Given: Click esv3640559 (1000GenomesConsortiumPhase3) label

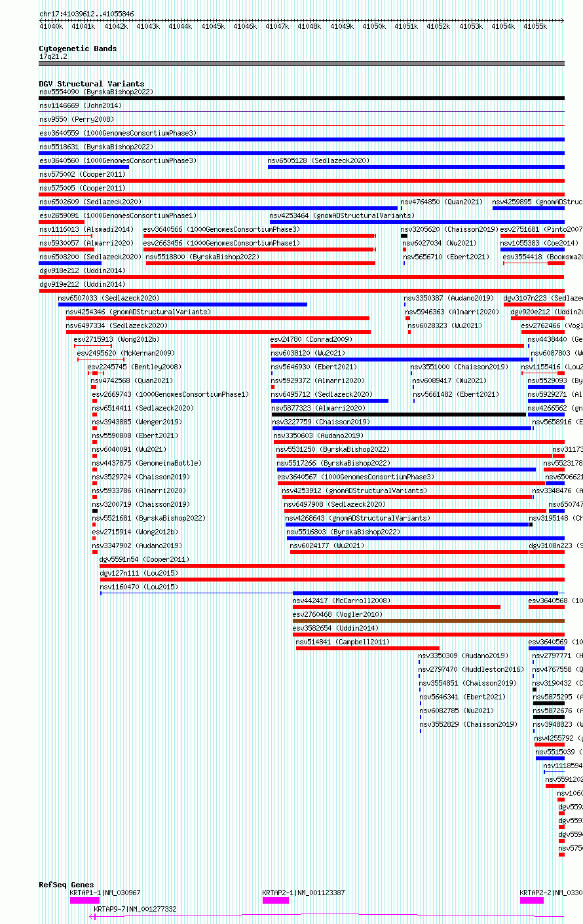Looking at the screenshot, I should coord(118,133).
